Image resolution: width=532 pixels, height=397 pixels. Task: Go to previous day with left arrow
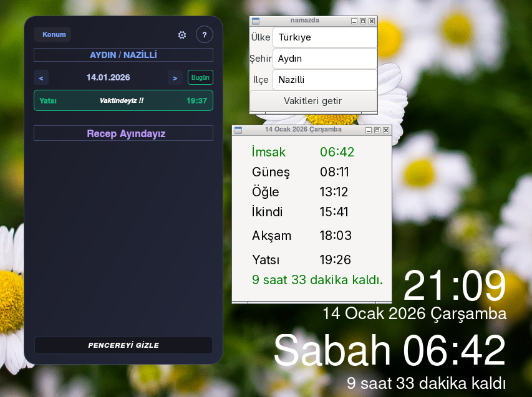coord(41,78)
